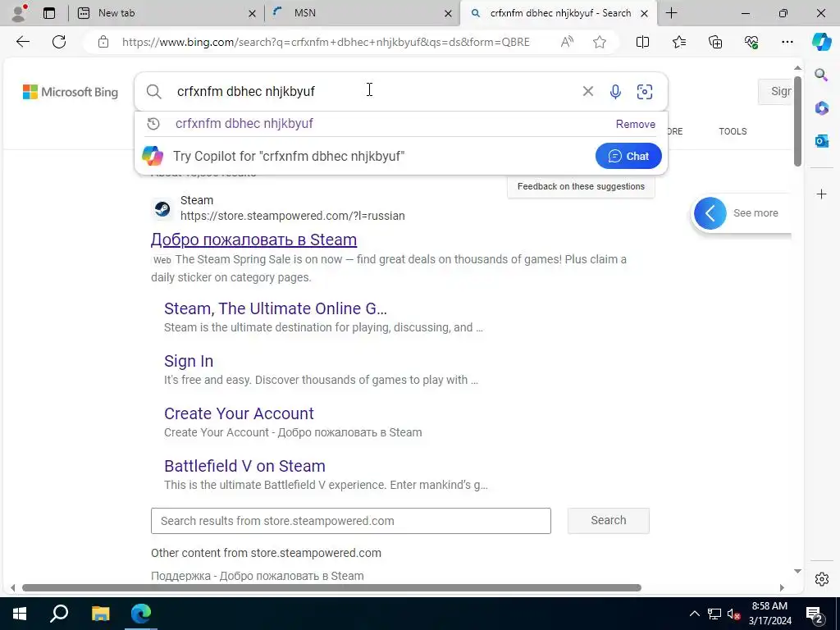The width and height of the screenshot is (840, 630).
Task: Close the MSN tab
Action: point(448,13)
